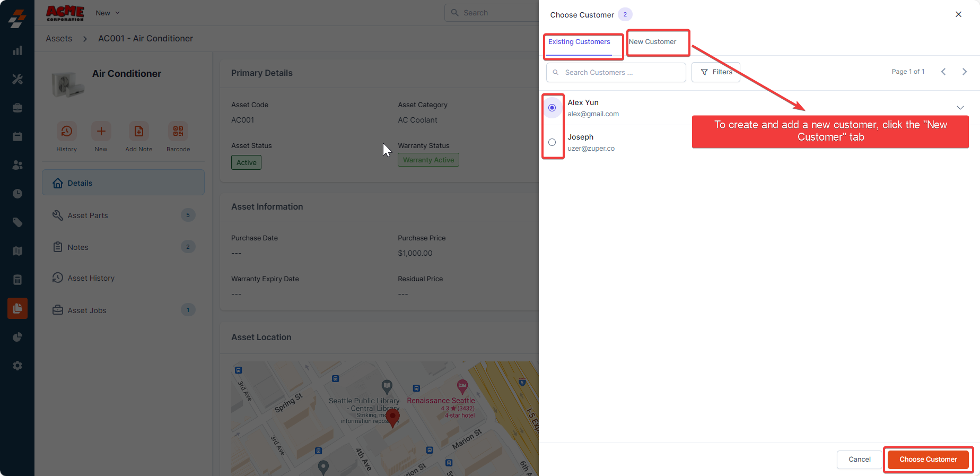Click the Search Customers input field

(x=620, y=73)
